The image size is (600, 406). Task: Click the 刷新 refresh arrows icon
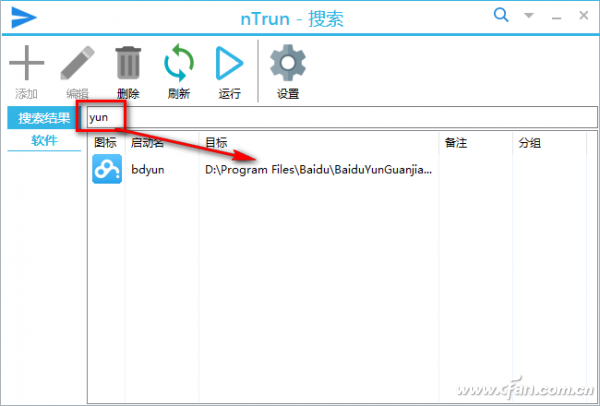pos(179,63)
